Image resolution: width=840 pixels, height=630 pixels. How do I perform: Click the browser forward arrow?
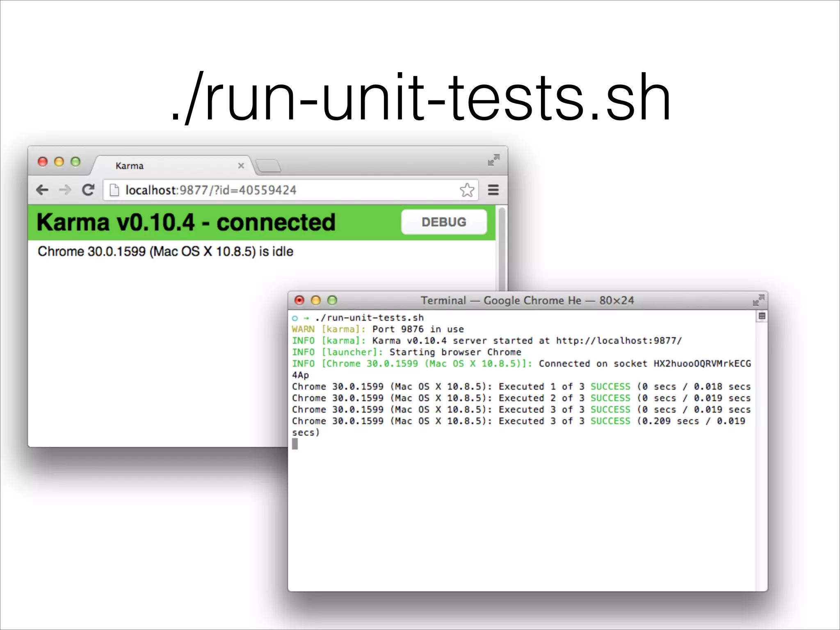pyautogui.click(x=65, y=190)
